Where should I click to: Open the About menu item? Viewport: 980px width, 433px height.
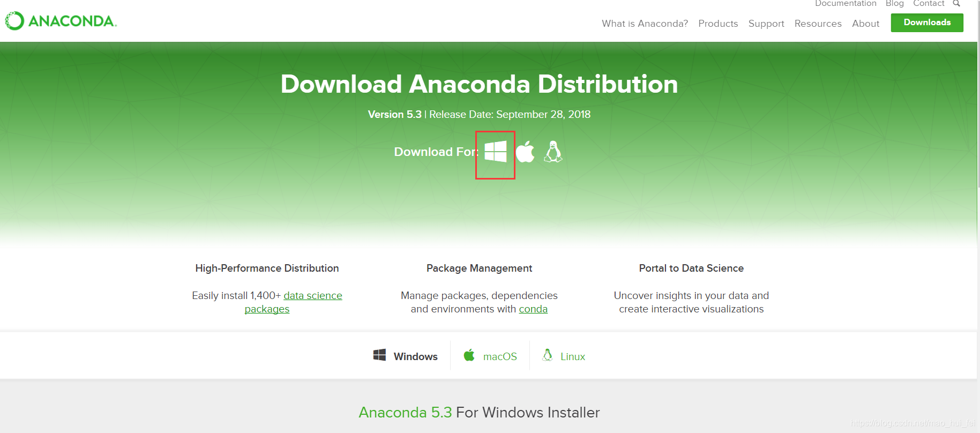(x=865, y=24)
